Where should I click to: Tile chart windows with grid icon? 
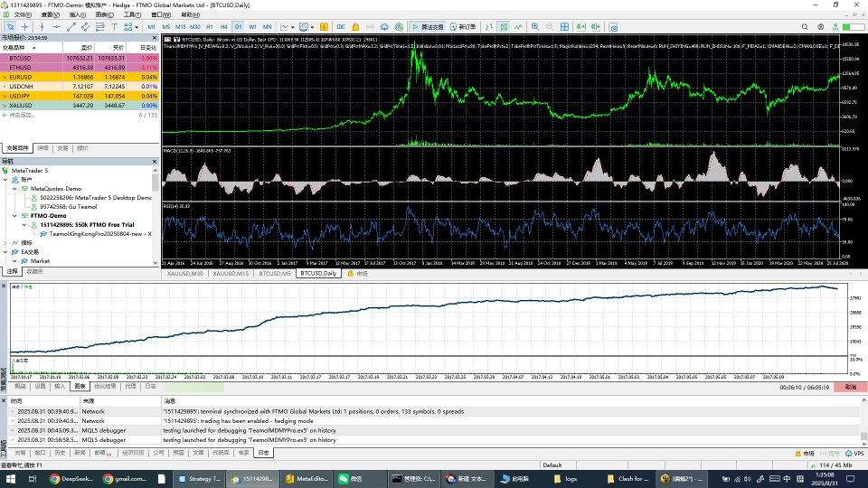pos(564,26)
